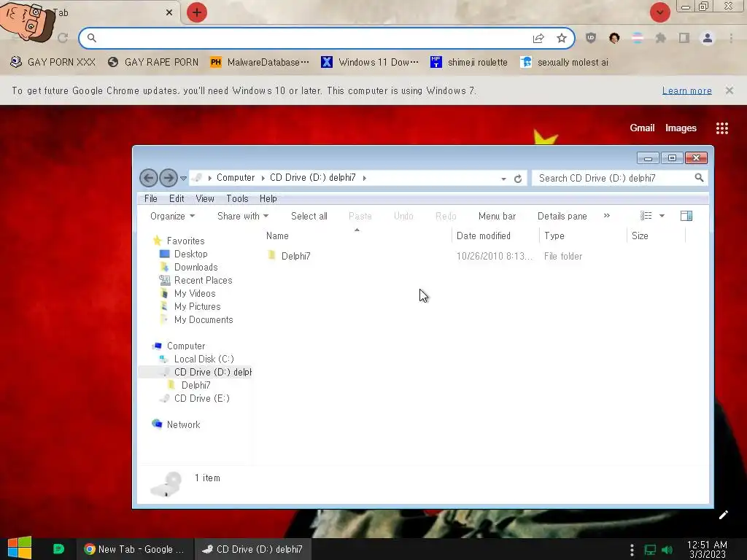Change the view with the view icon
The image size is (747, 560).
(x=646, y=216)
